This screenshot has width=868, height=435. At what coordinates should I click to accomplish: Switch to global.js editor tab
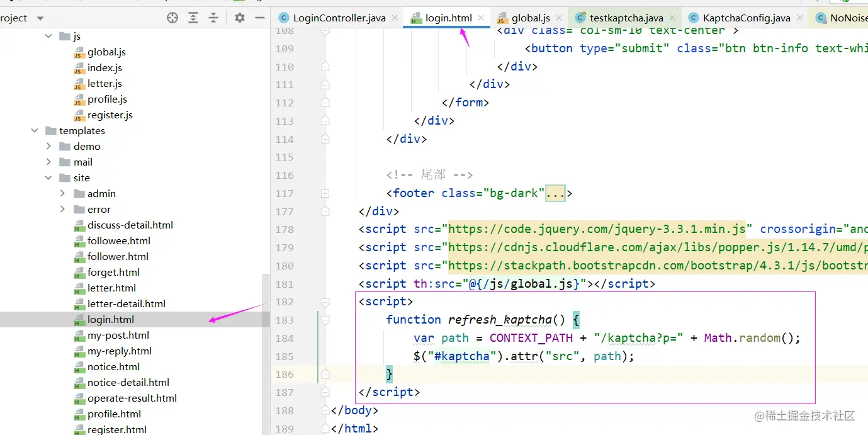pyautogui.click(x=531, y=18)
